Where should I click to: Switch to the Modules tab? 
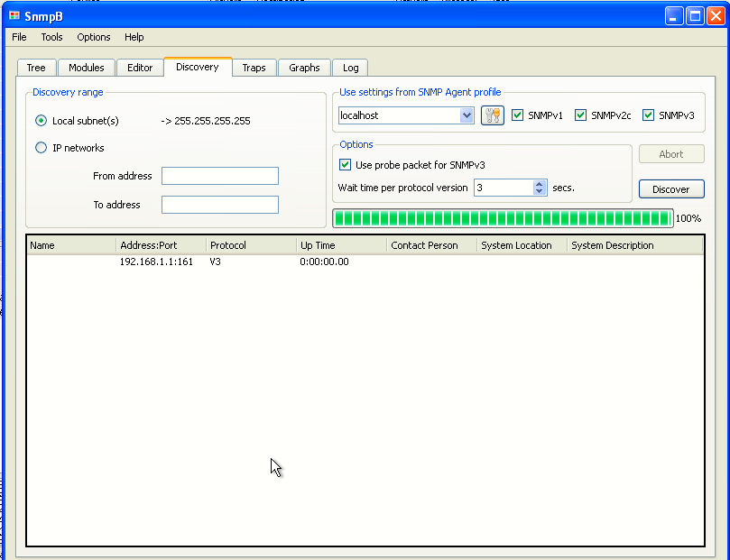coord(86,68)
